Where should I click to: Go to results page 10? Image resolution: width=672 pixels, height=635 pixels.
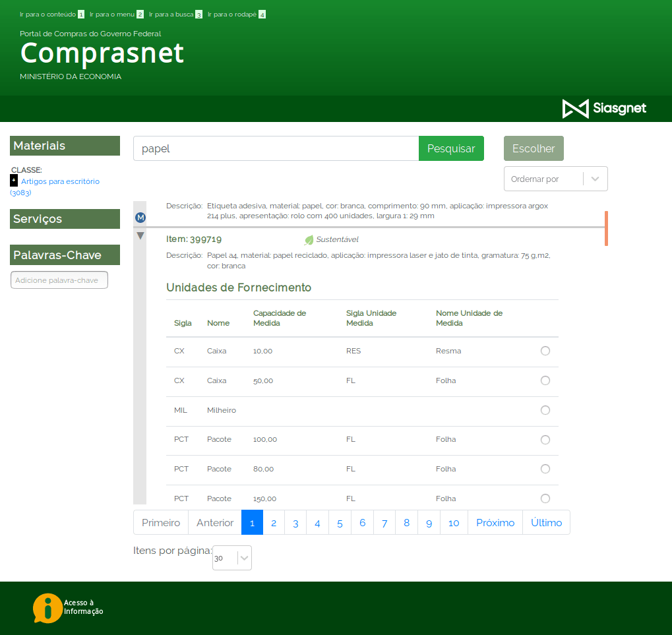454,523
